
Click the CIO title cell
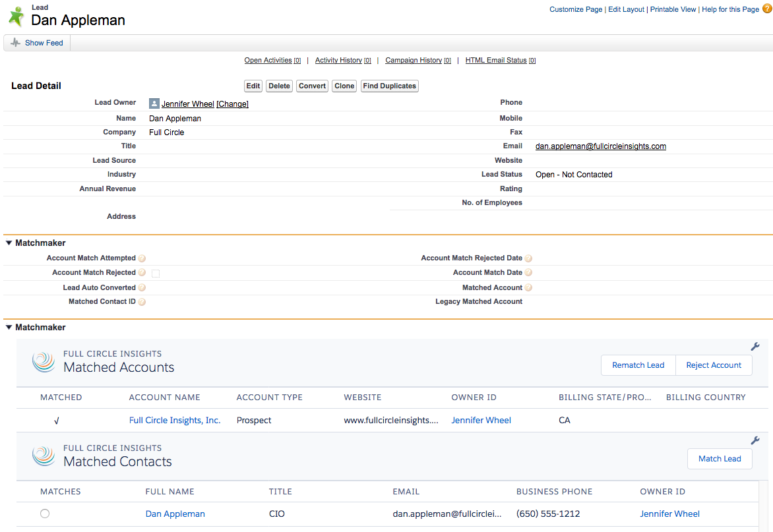(x=276, y=514)
